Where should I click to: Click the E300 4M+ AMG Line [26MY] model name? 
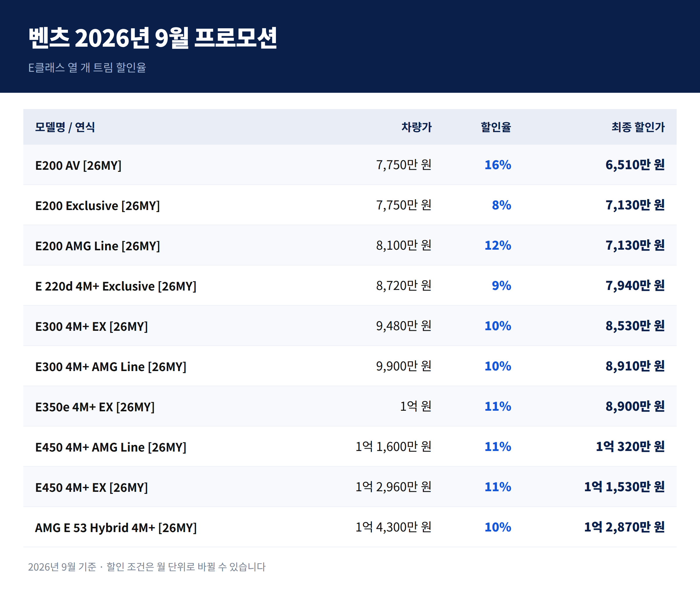tap(111, 366)
